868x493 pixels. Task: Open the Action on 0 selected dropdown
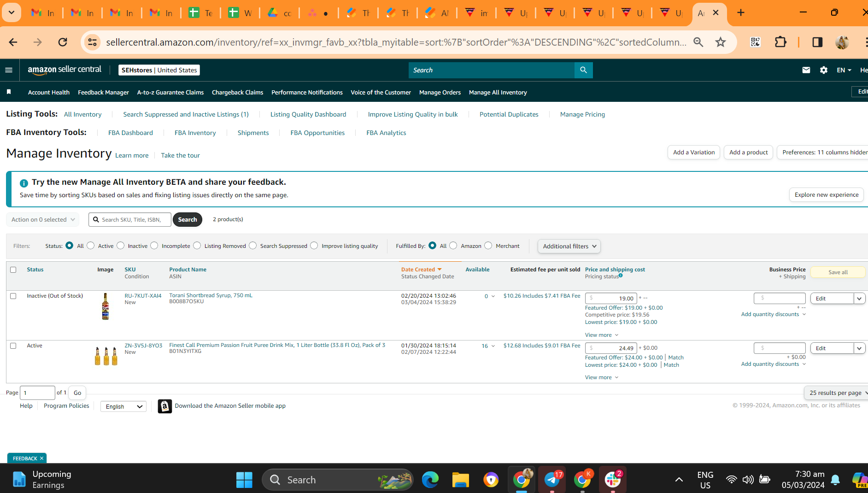[x=42, y=220]
